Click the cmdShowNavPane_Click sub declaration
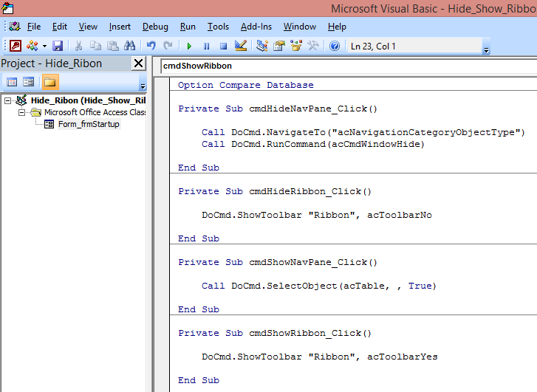Viewport: 537px width, 392px height. [x=278, y=262]
